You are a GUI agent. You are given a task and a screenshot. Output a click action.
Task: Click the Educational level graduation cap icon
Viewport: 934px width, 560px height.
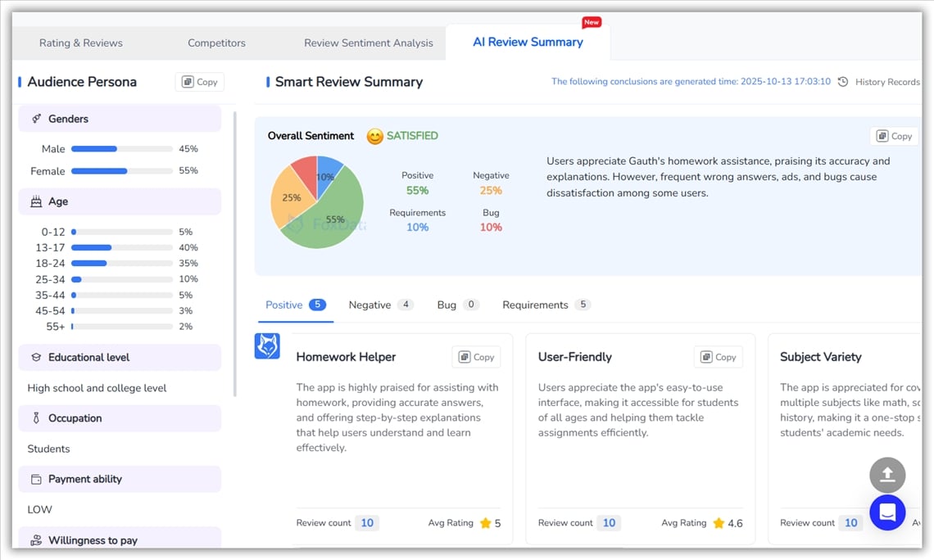(36, 358)
